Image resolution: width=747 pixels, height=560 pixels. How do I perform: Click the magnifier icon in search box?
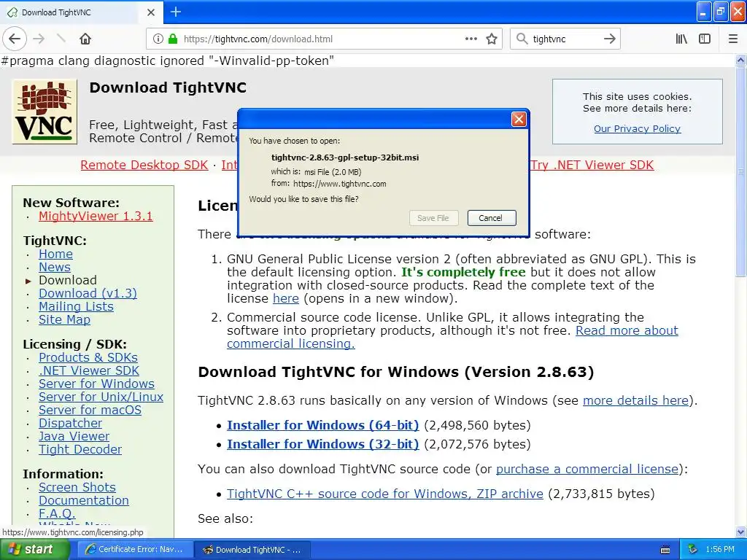(x=522, y=39)
